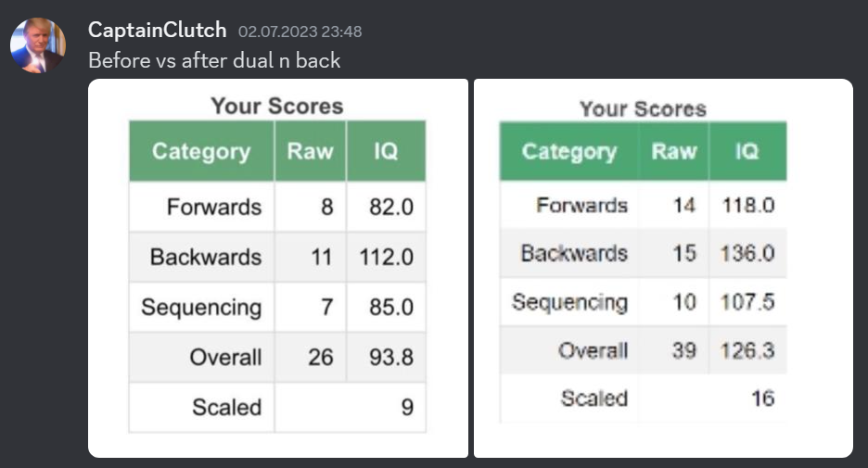Click the Backwards IQ value 136.0
The width and height of the screenshot is (868, 468).
tap(748, 253)
